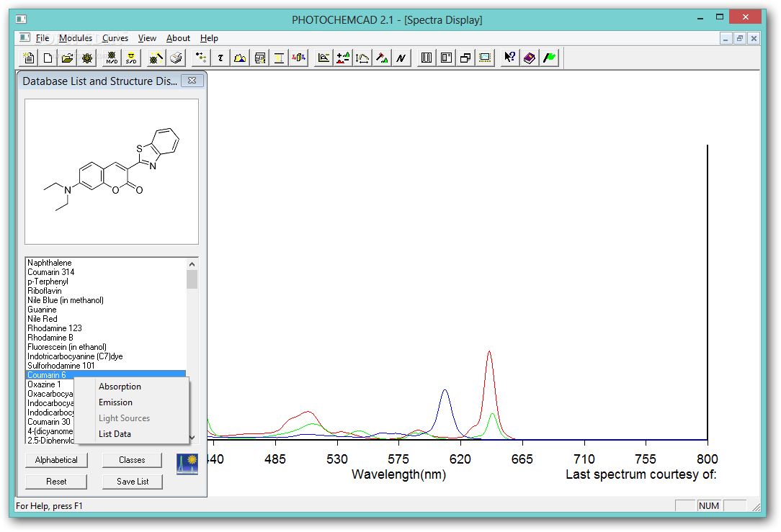Click the molecular structure image

coord(112,171)
